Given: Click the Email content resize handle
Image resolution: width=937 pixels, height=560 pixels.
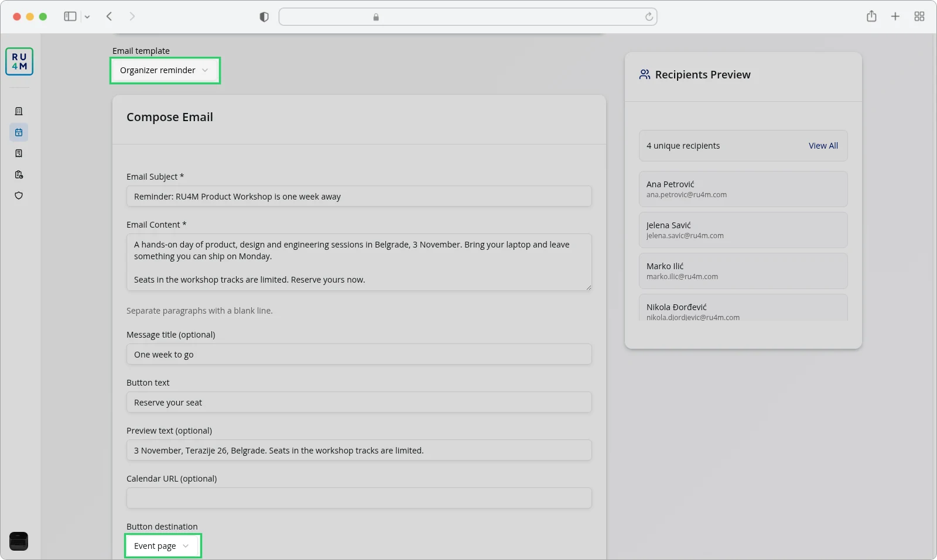Looking at the screenshot, I should coord(588,287).
